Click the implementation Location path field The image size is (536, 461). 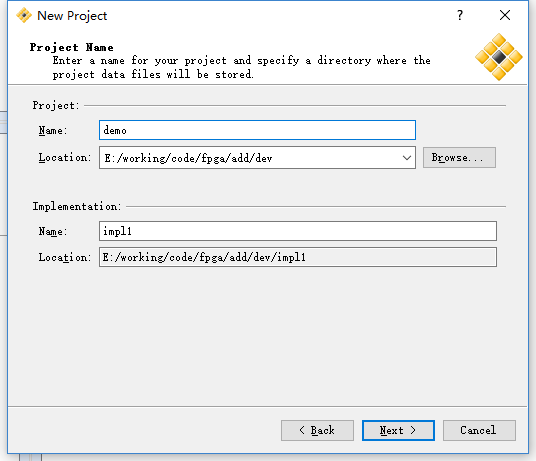point(298,257)
